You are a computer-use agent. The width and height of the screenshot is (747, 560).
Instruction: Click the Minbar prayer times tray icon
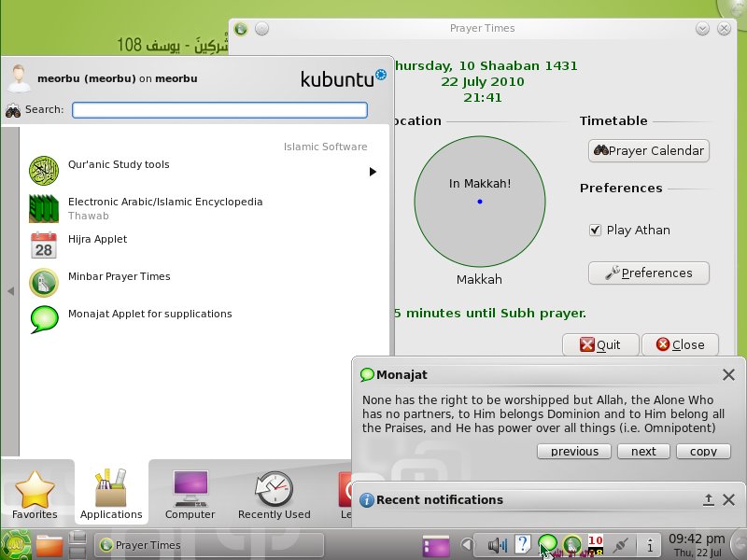coord(572,544)
